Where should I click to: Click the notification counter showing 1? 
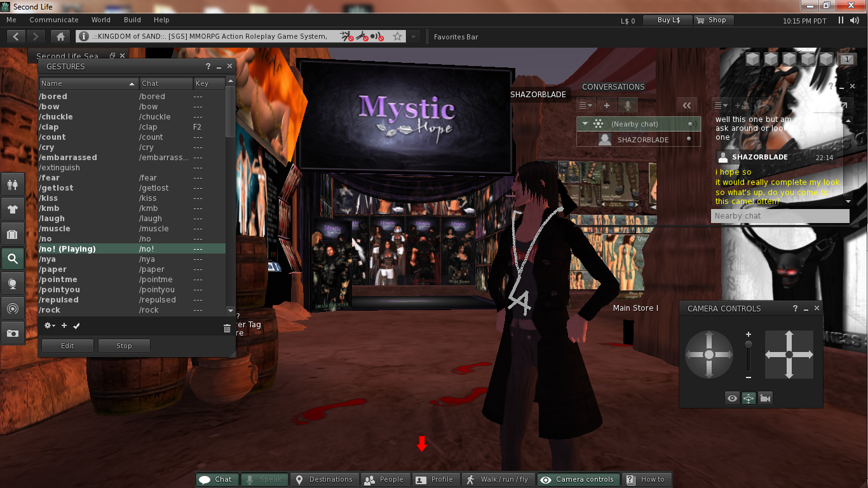(x=846, y=59)
